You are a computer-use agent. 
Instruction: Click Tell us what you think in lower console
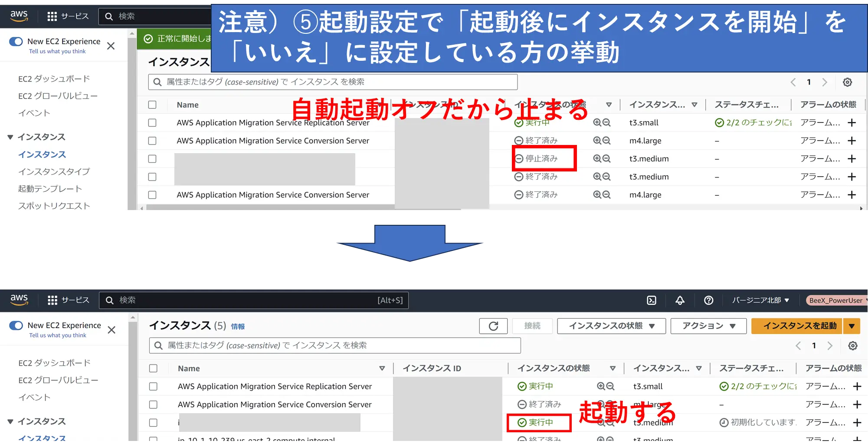pos(58,335)
